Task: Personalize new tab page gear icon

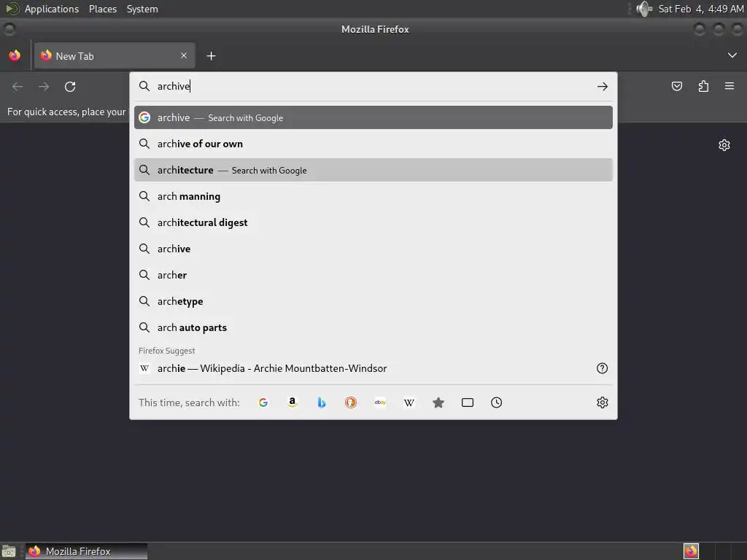Action: pos(724,145)
